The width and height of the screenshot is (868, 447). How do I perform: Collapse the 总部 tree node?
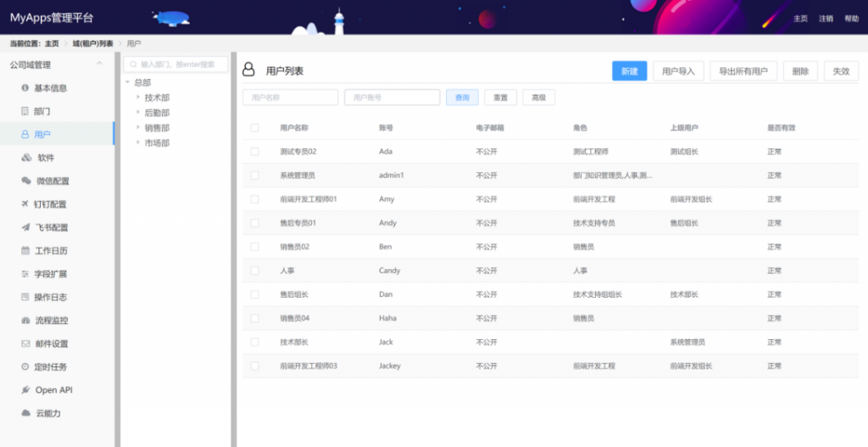(x=127, y=83)
